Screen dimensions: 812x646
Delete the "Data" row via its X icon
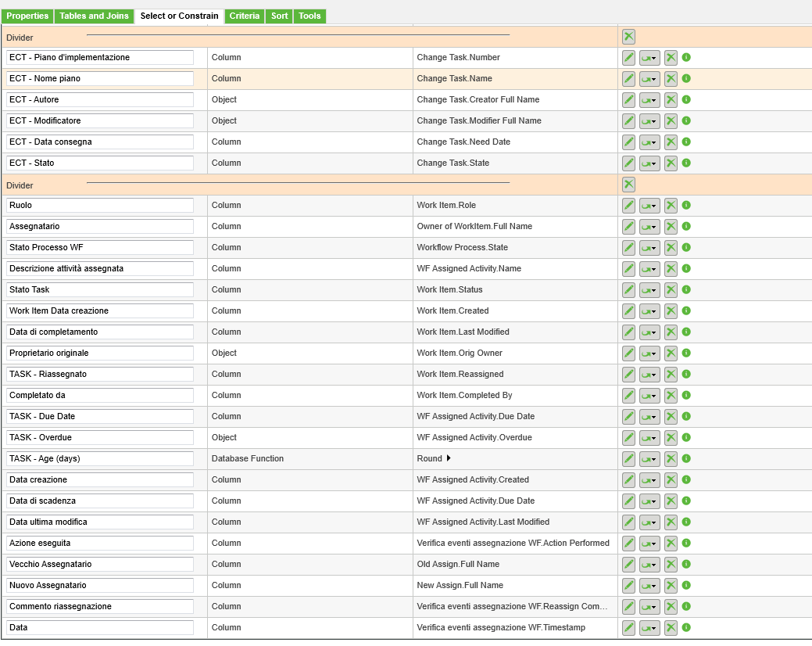tap(670, 627)
